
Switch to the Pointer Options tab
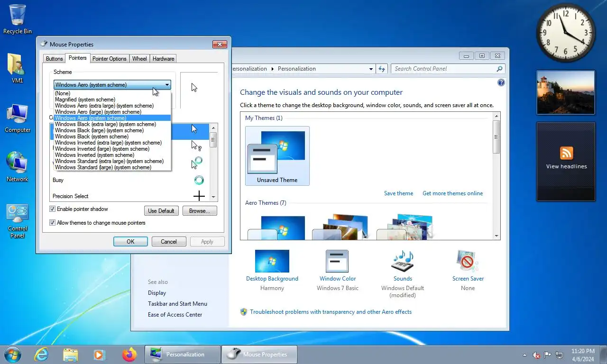pos(109,59)
